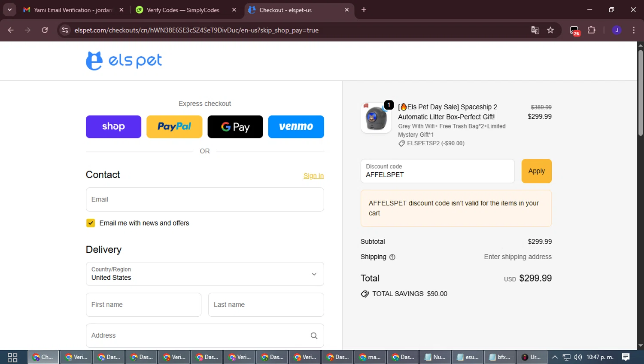Open the Chrome three-dot menu
Screen dimensions: 644x364
click(x=634, y=30)
